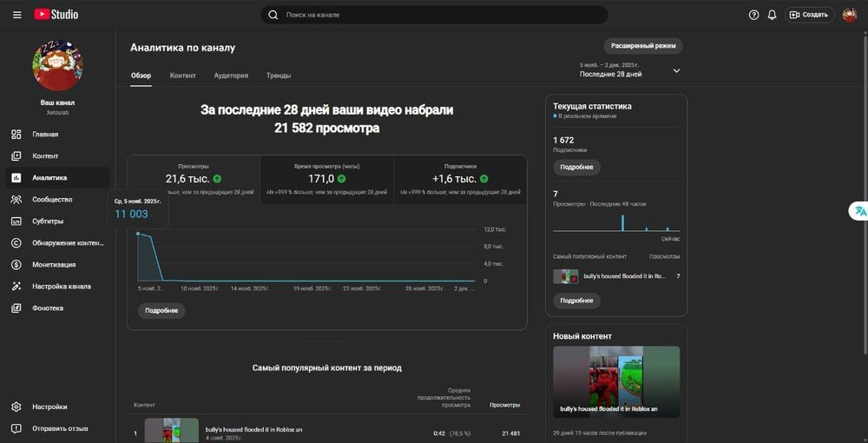Switch to the Контент analytics tab

click(182, 76)
